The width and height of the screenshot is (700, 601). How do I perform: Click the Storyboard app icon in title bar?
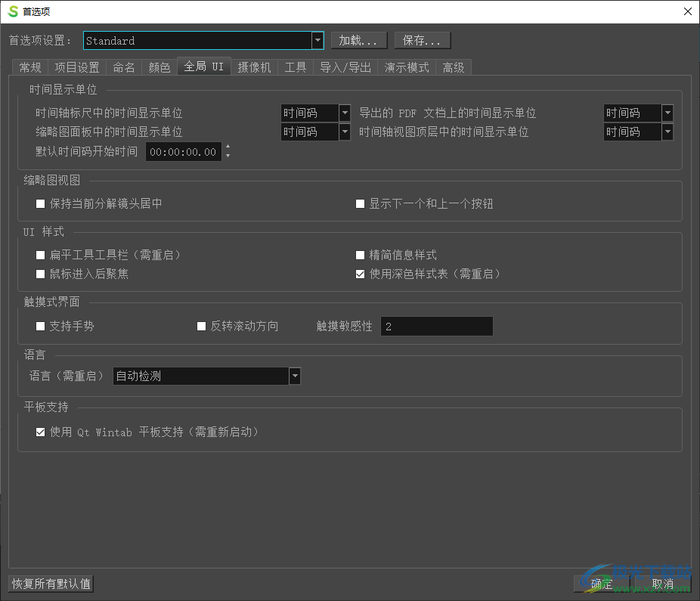pyautogui.click(x=14, y=11)
